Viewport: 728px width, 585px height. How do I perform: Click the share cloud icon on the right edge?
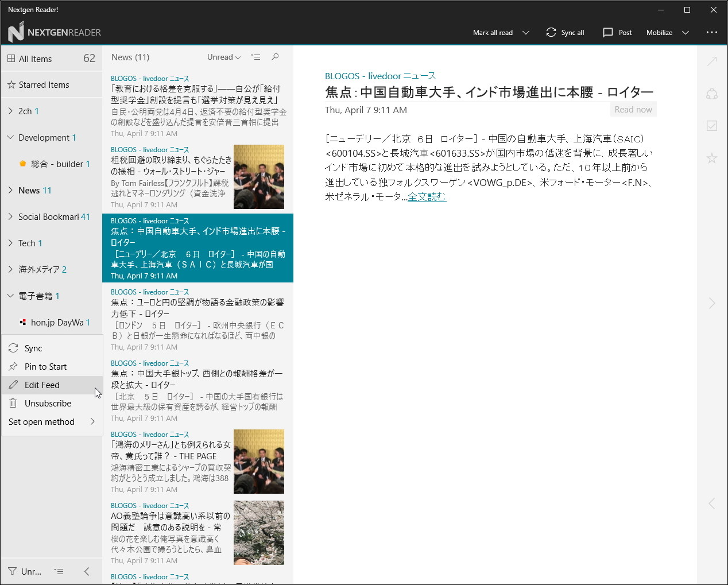(711, 93)
